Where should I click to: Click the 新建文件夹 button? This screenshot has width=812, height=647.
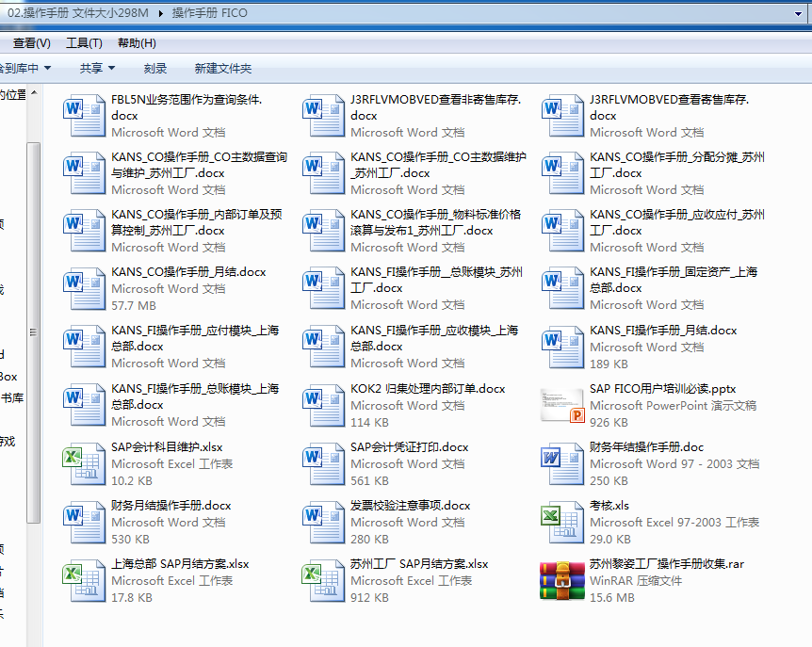pos(222,68)
